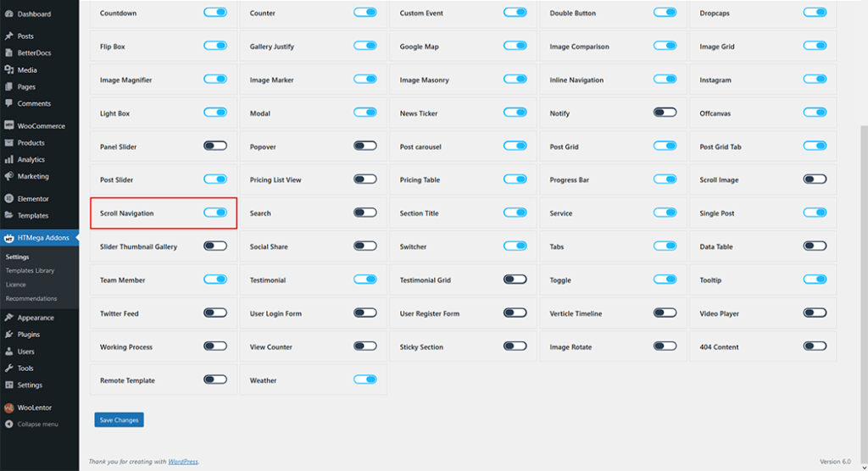The image size is (868, 471).
Task: Click the Marketing megaphone icon
Action: pos(8,176)
